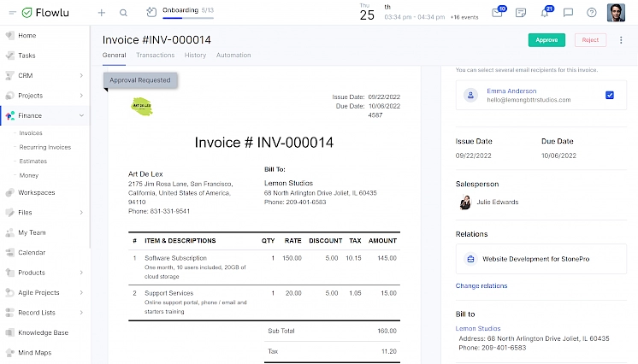
Task: Open the search magnifier in top bar
Action: (124, 13)
